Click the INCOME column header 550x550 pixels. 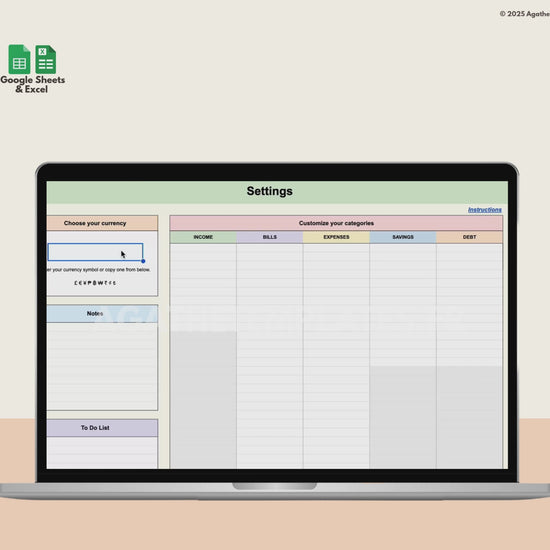click(203, 237)
